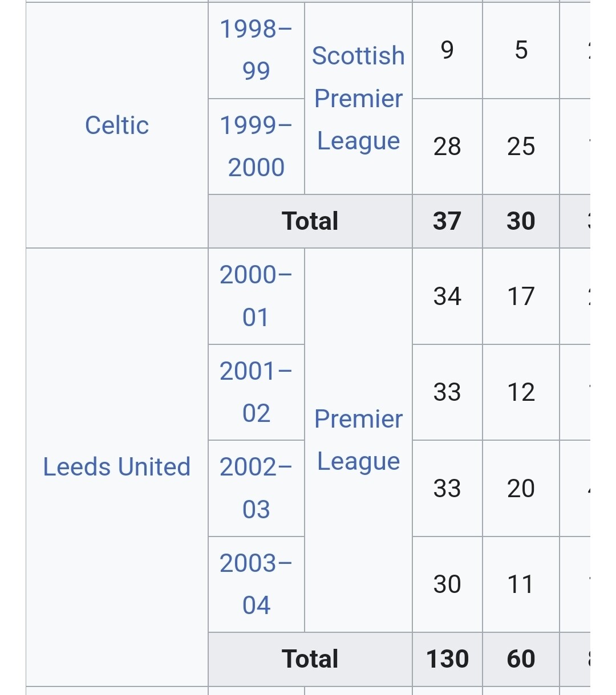Click the 1998–99 season link
The width and height of the screenshot is (616, 695).
tap(256, 50)
